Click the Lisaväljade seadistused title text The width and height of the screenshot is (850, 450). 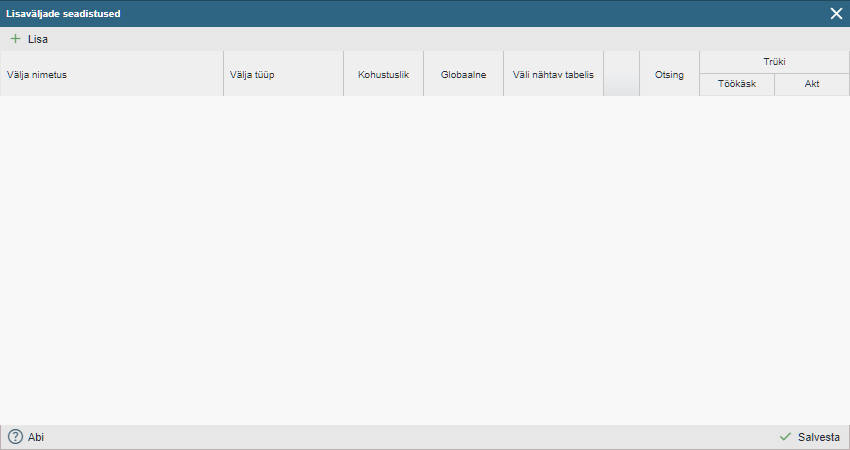(64, 13)
